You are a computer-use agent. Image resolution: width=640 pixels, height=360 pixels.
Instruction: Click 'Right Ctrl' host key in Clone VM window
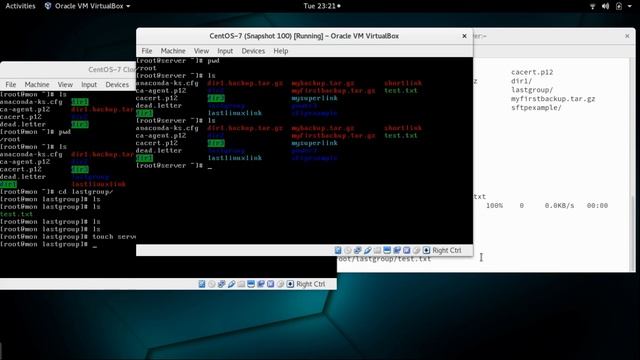point(311,284)
